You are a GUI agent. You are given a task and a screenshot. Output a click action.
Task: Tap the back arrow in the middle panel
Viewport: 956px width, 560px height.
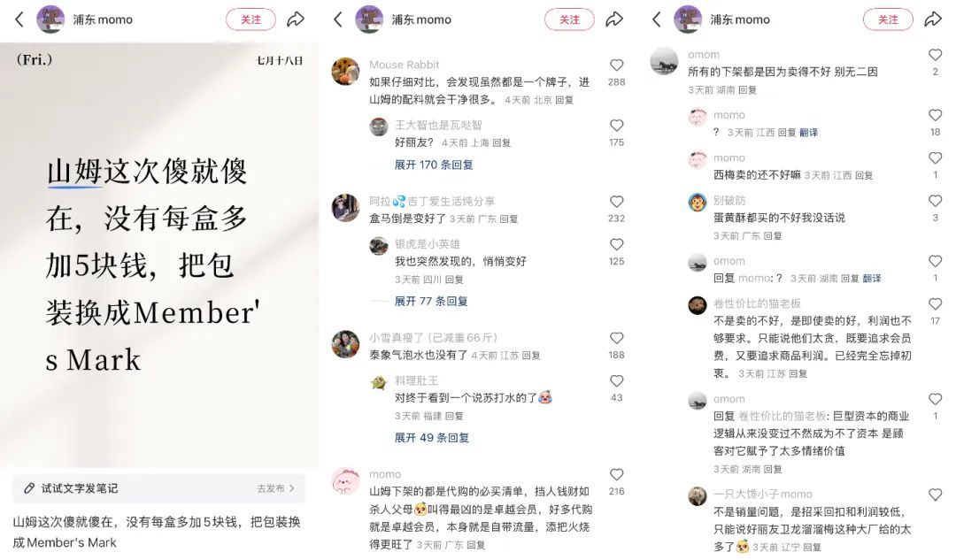[338, 19]
